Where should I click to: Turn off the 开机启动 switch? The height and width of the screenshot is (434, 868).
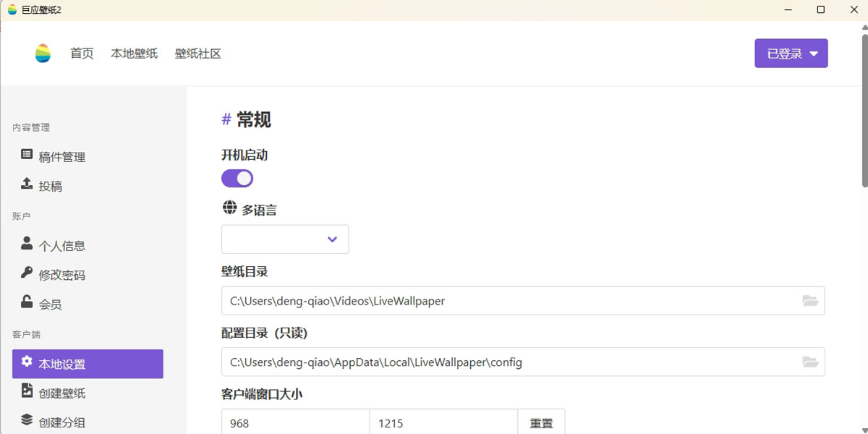[x=237, y=179]
